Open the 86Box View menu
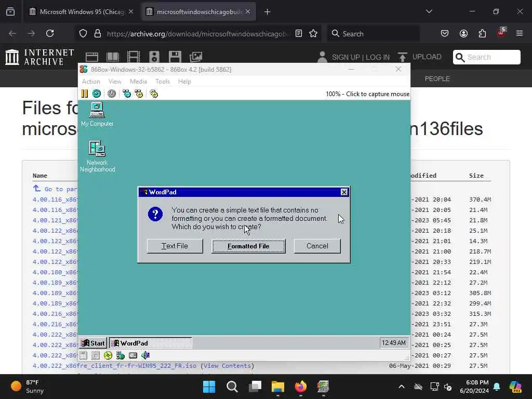The width and height of the screenshot is (532, 399). (x=115, y=82)
